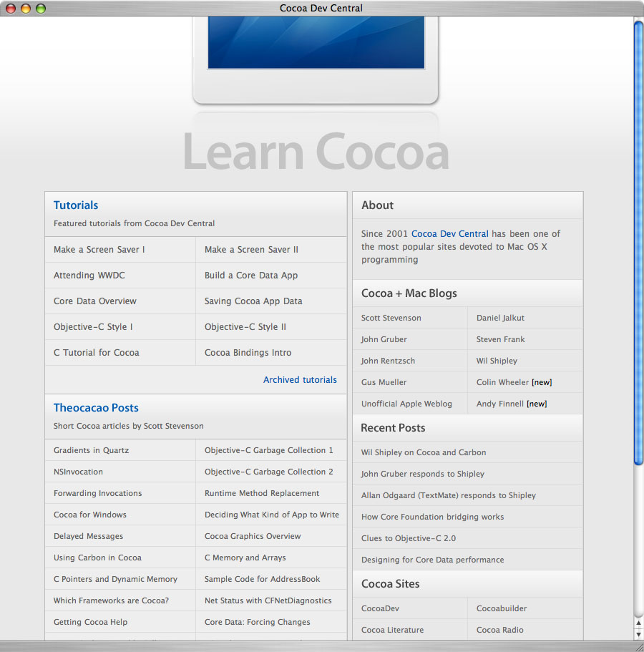
Task: Visit Colin Wheeler's blog
Action: click(x=502, y=383)
